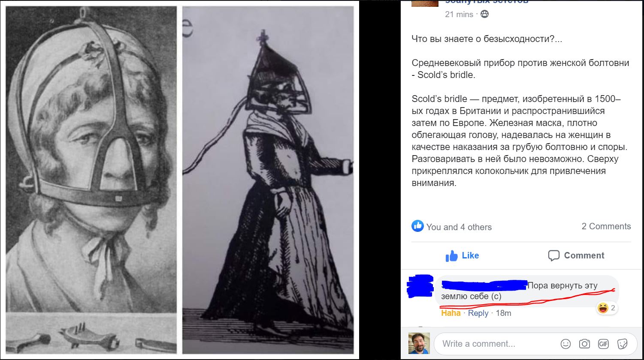644x360 pixels.
Task: Open the sticker picker icon
Action: coord(622,344)
